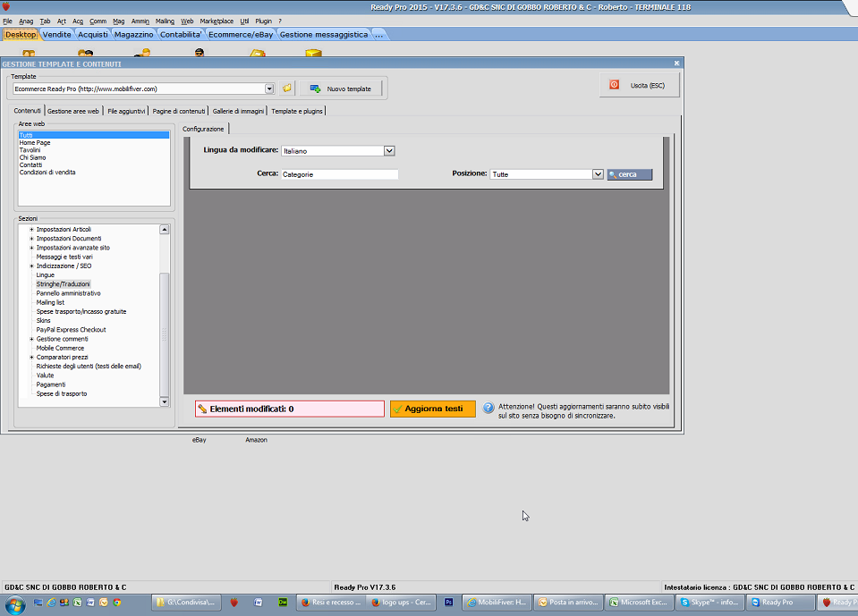The width and height of the screenshot is (858, 616).
Task: Open the Dreamweaver taskbar icon
Action: tap(283, 603)
